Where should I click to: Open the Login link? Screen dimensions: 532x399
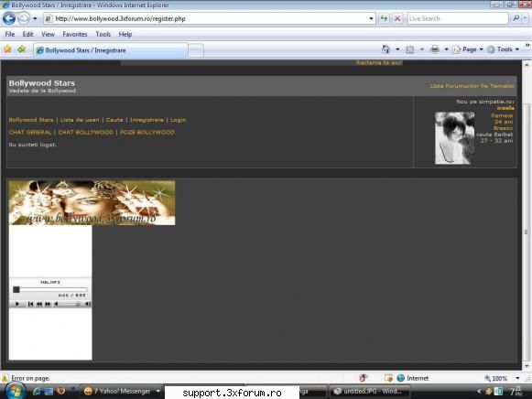pos(179,120)
